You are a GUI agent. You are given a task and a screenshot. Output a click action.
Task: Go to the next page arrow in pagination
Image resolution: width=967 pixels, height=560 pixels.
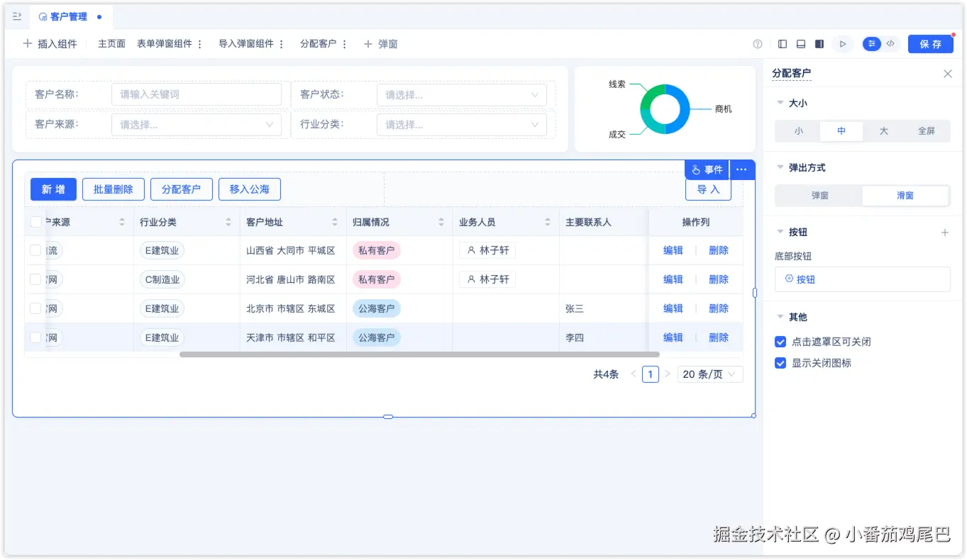(x=668, y=374)
